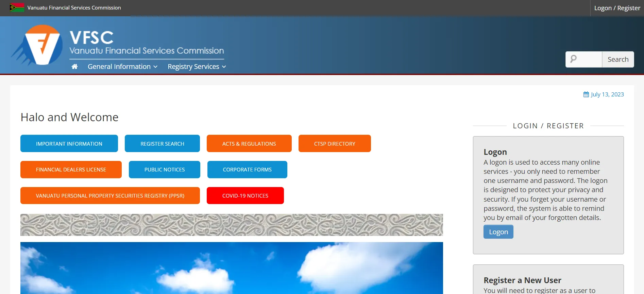Open IMPORTANT INFORMATION

(69, 144)
